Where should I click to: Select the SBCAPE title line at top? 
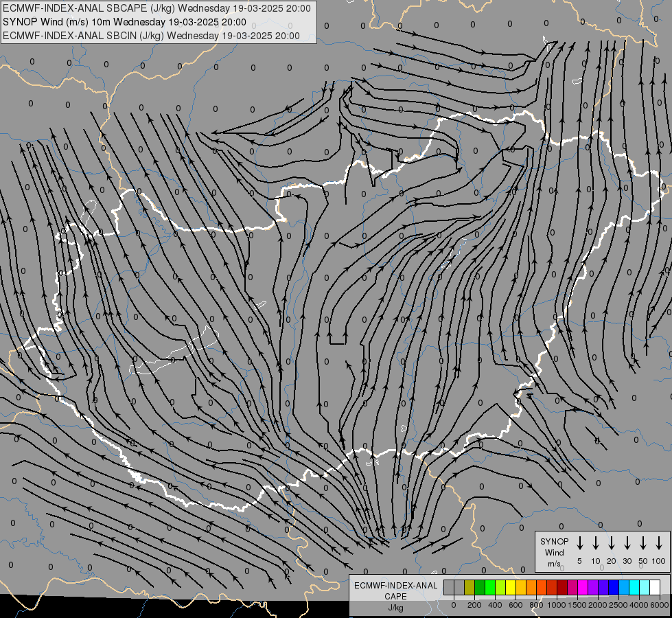click(x=157, y=8)
